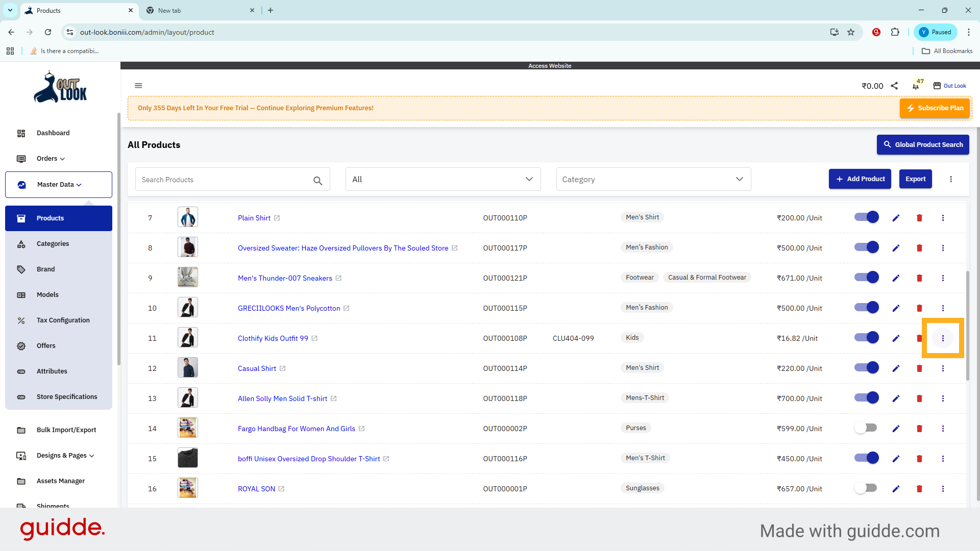Open external link icon beside ROYAL SON

click(281, 489)
